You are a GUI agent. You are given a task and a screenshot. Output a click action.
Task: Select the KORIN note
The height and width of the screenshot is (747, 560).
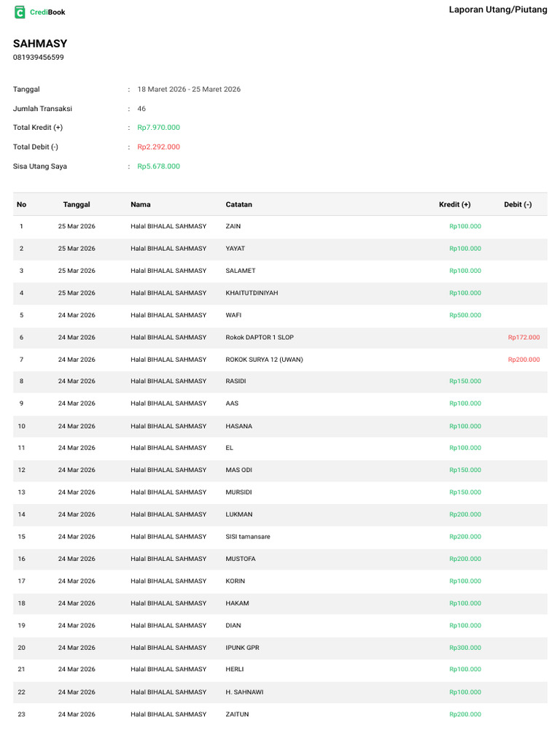pyautogui.click(x=236, y=581)
